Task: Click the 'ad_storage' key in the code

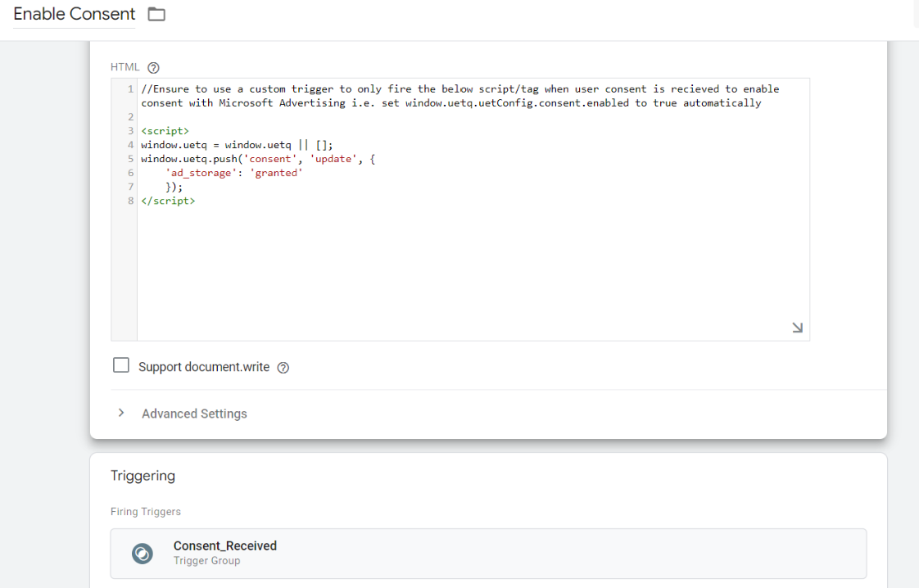Action: (201, 173)
